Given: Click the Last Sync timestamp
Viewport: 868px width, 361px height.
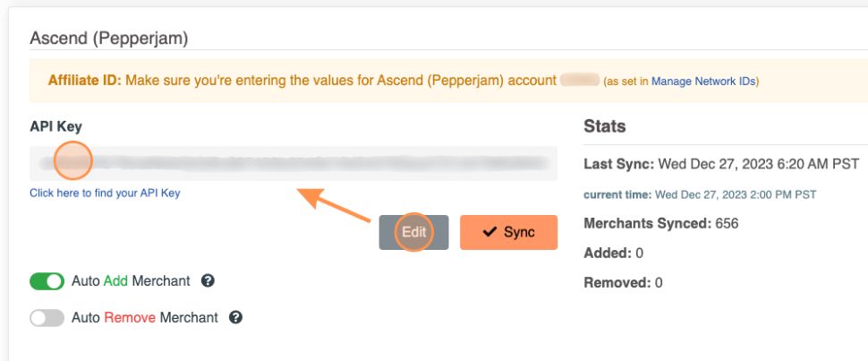Looking at the screenshot, I should pos(758,164).
